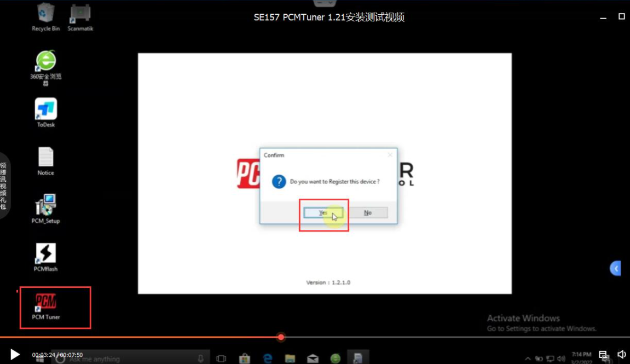Open the Recycle Bin desktop icon
This screenshot has height=364, width=630.
[45, 17]
